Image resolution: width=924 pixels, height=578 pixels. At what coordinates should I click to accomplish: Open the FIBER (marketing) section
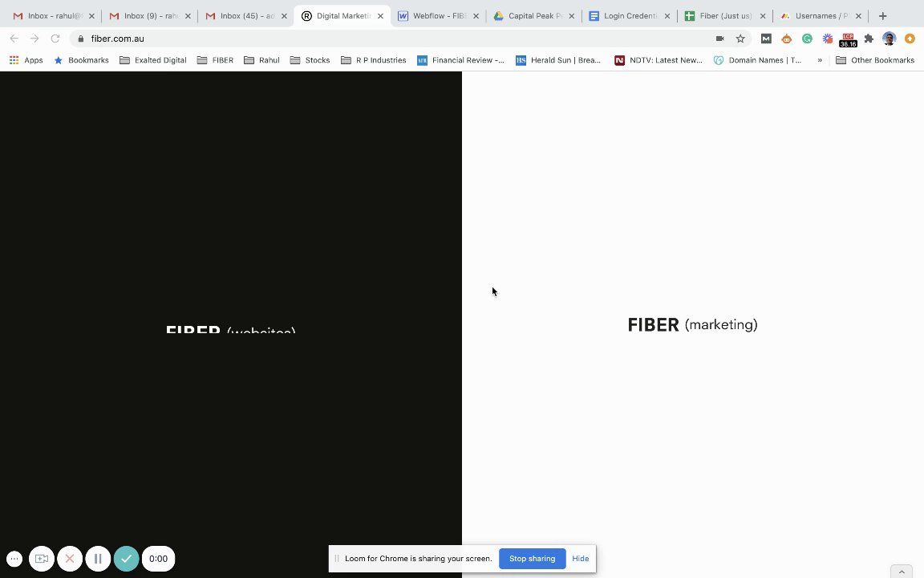tap(692, 324)
